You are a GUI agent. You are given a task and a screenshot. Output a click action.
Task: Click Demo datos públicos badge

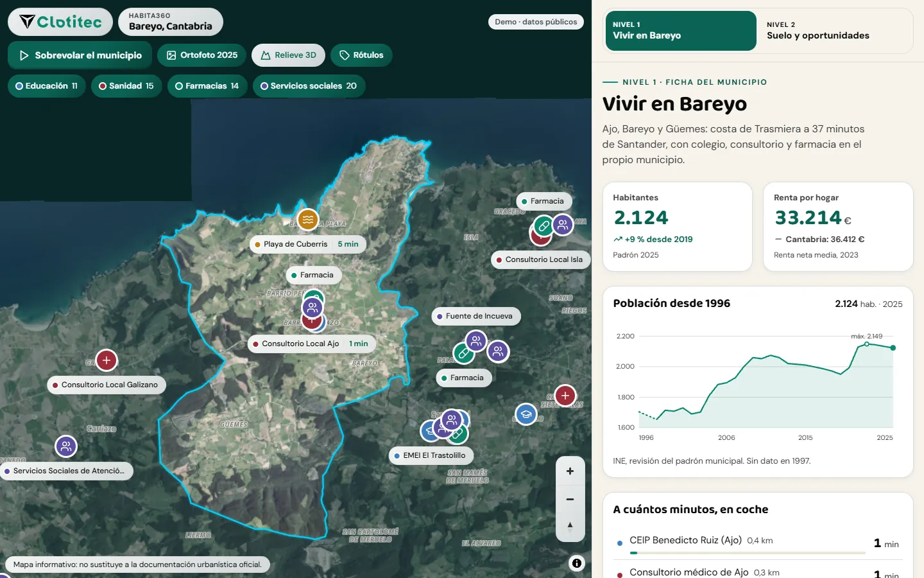tap(536, 22)
